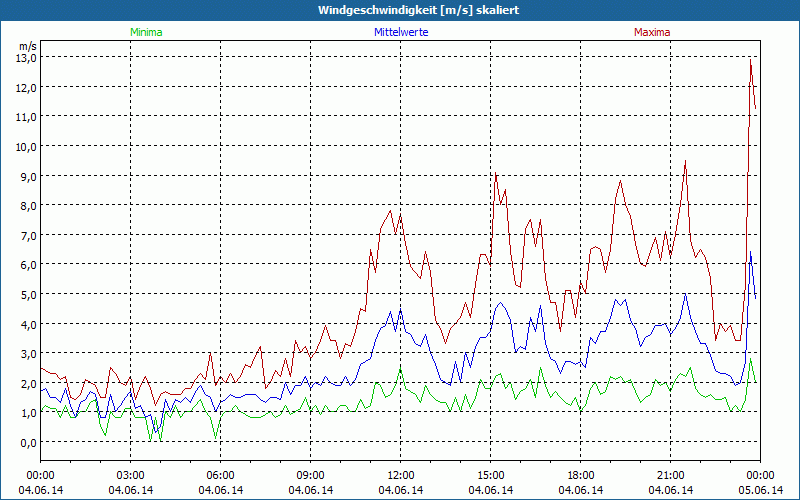Click the 5,0 y-axis tick label
The height and width of the screenshot is (500, 800).
tap(26, 294)
